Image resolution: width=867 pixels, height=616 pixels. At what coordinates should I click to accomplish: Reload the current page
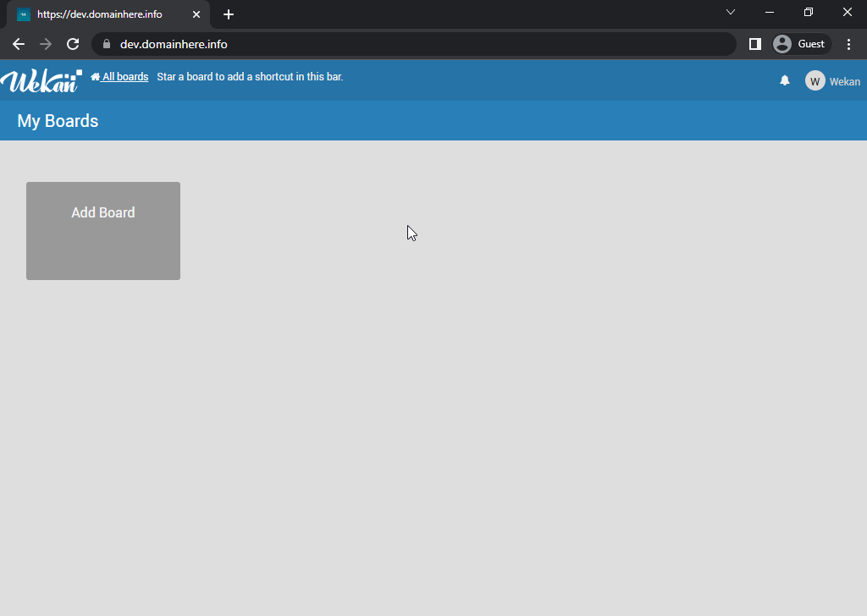[x=73, y=44]
